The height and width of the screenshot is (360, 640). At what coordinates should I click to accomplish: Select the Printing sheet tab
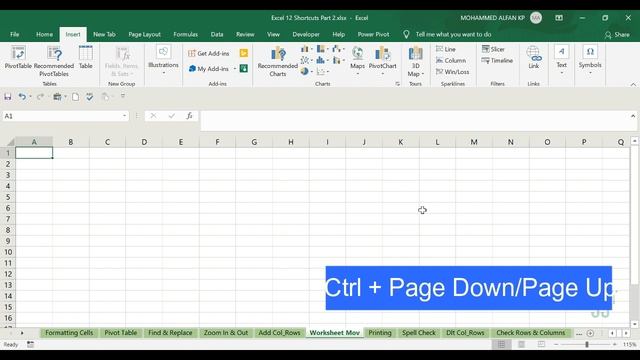point(380,333)
